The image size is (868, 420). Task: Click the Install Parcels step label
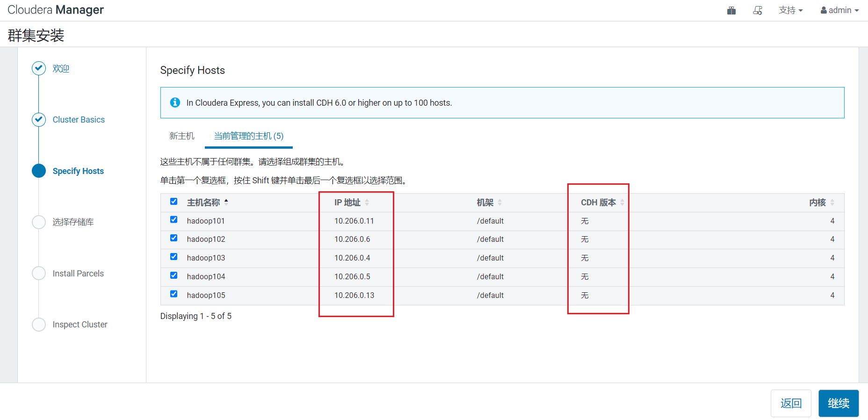coord(78,274)
